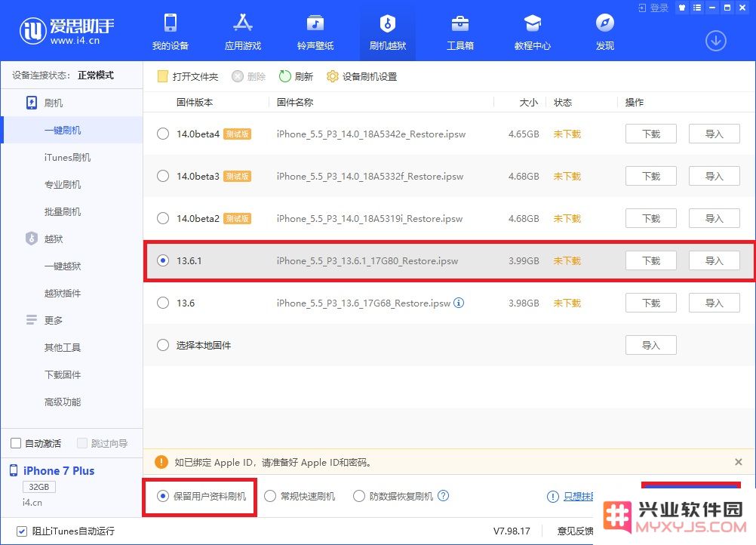Select 13.6 firmware radio button

(163, 303)
